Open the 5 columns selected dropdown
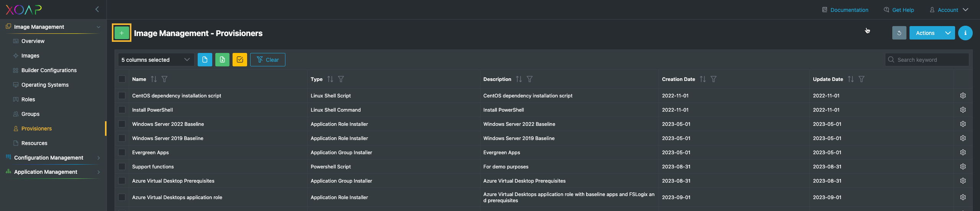 tap(156, 60)
